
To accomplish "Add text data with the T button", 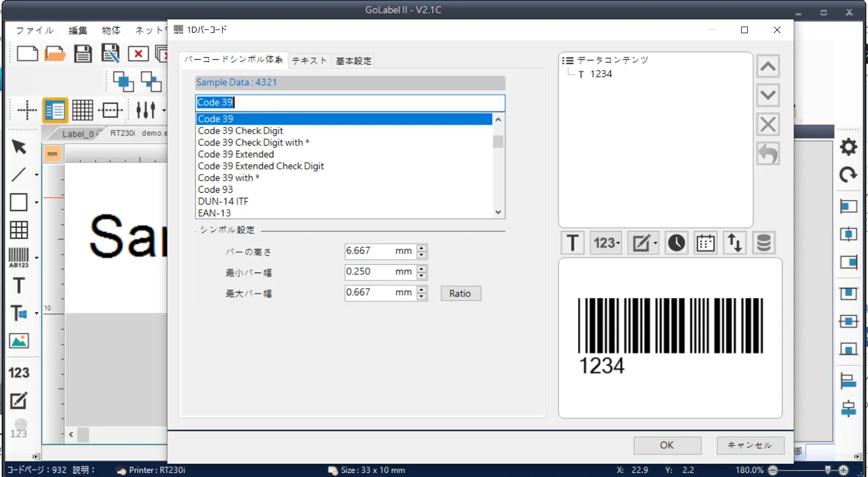I will [x=573, y=243].
